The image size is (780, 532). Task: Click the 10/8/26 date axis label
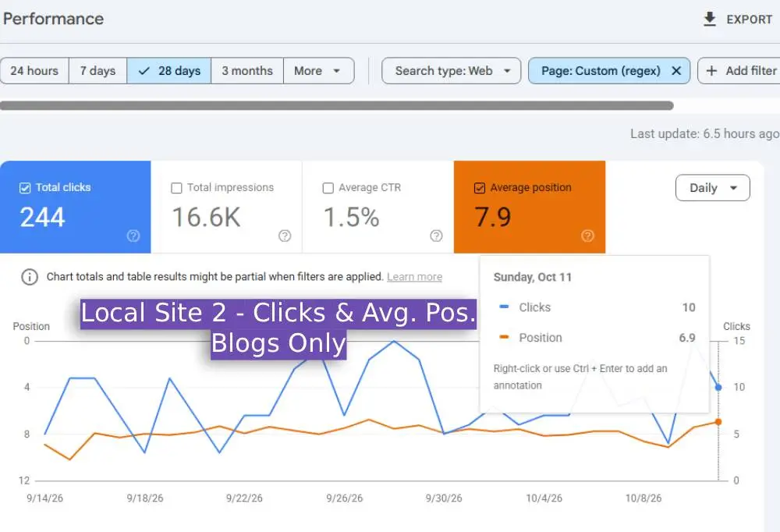click(x=643, y=498)
